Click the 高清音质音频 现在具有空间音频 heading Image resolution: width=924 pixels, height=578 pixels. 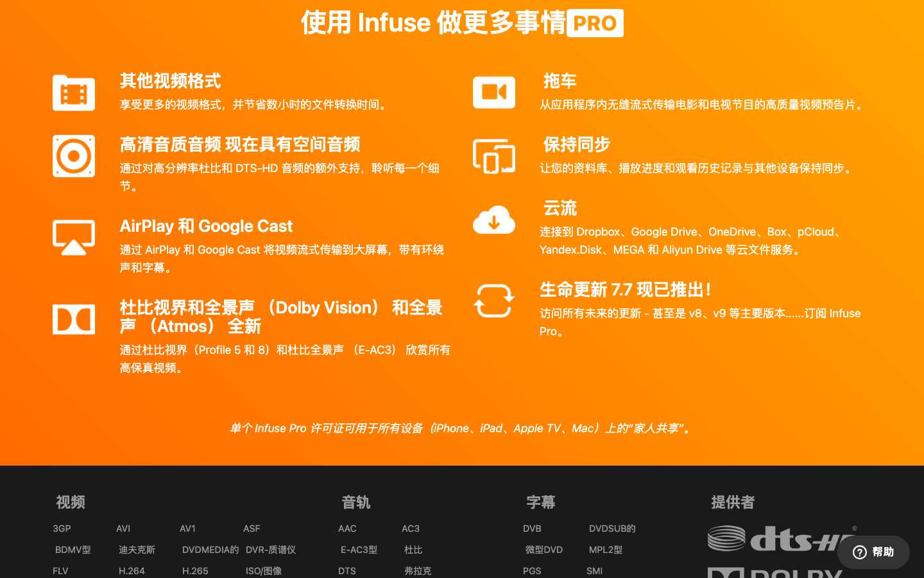click(x=240, y=144)
